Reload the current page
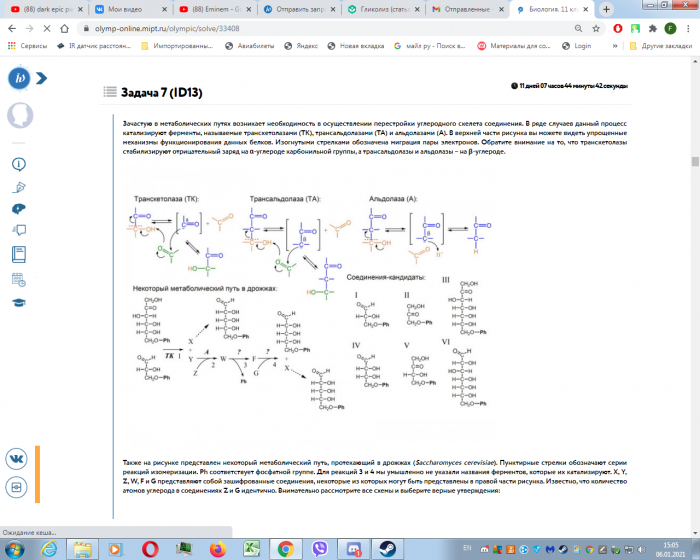The height and width of the screenshot is (560, 700). coord(54,27)
